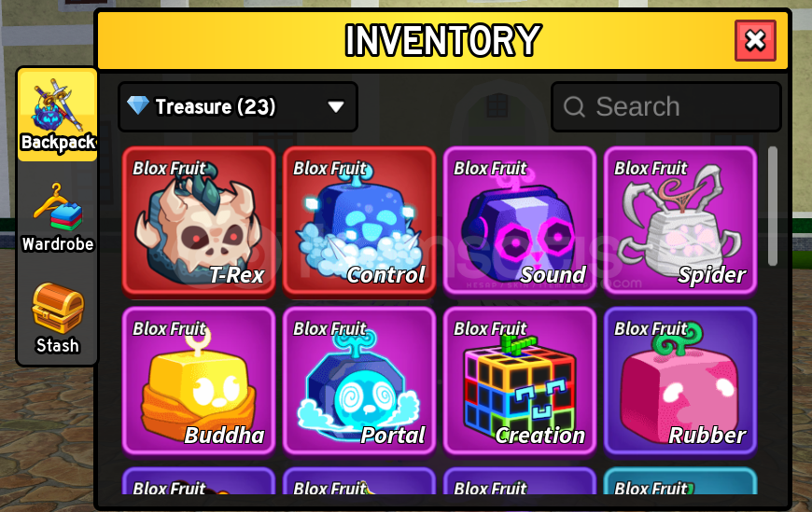Click the inventory vertical scrollbar
The width and height of the screenshot is (812, 512).
click(x=773, y=206)
